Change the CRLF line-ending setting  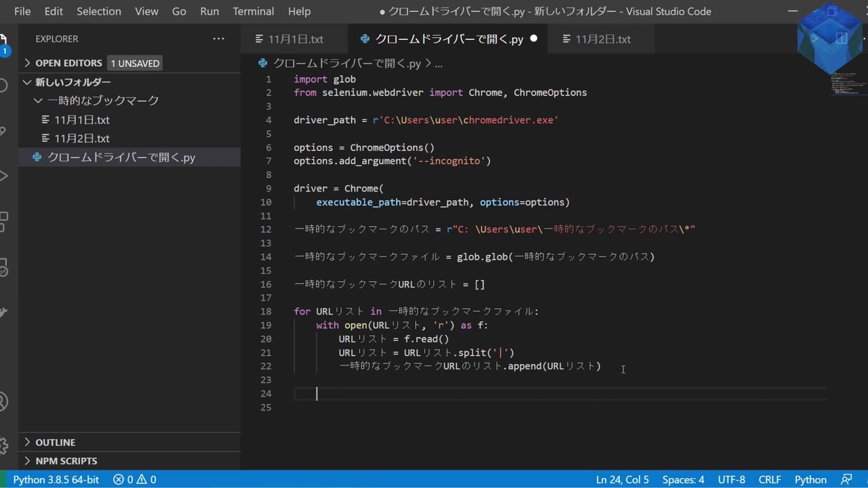pyautogui.click(x=770, y=479)
